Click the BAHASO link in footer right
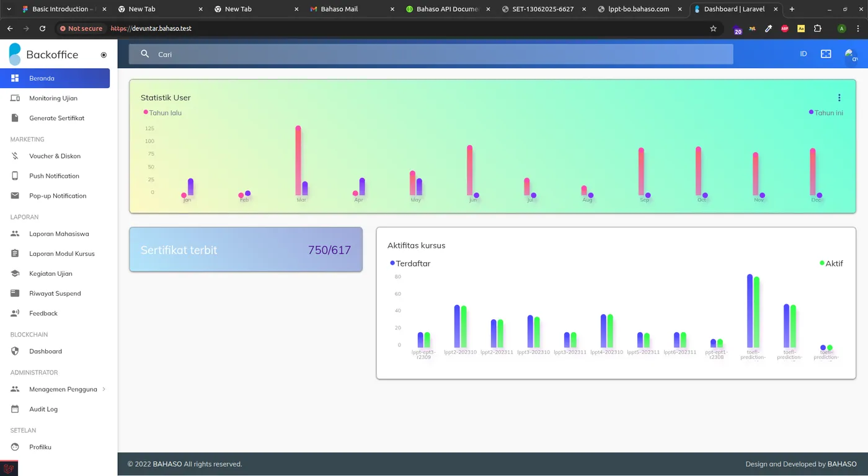The image size is (868, 476). click(x=841, y=464)
